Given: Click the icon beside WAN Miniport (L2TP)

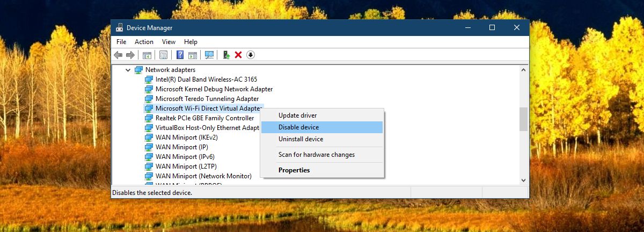Looking at the screenshot, I should click(x=149, y=166).
